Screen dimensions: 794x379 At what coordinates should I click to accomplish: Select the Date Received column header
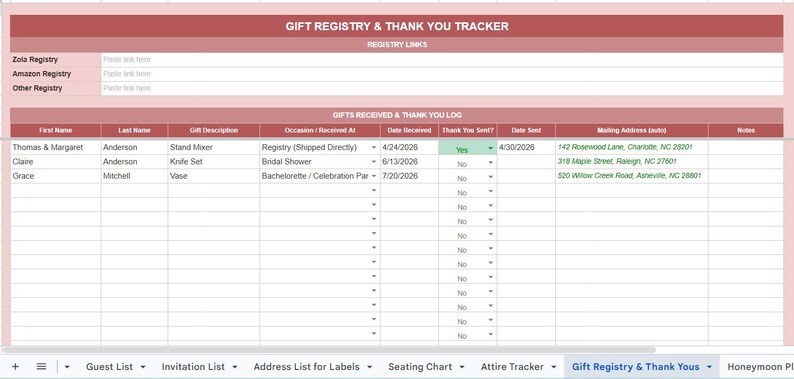click(409, 130)
